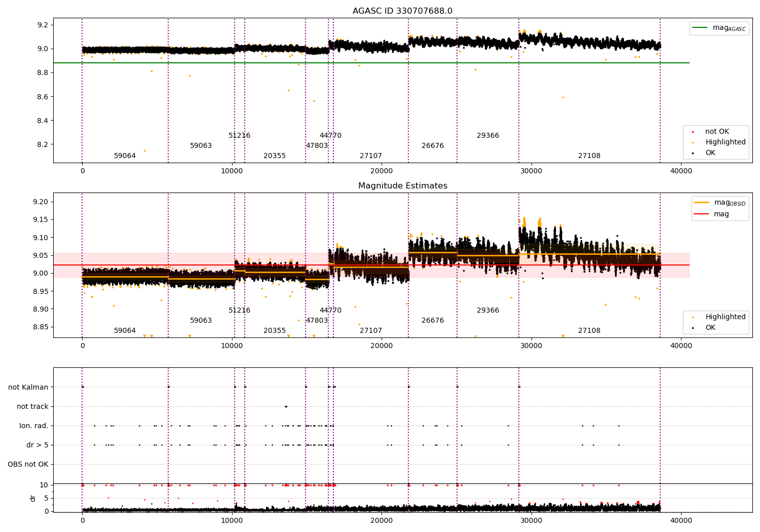Click the "Ion. rad." axis label
The width and height of the screenshot is (760, 532).
point(34,426)
